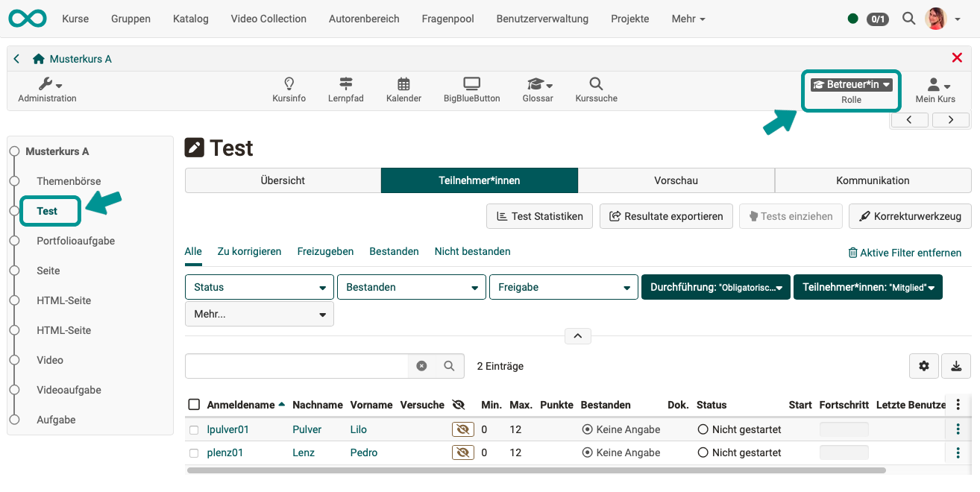980x492 pixels.
Task: Expand the Betreuer*in role selector
Action: coord(850,84)
